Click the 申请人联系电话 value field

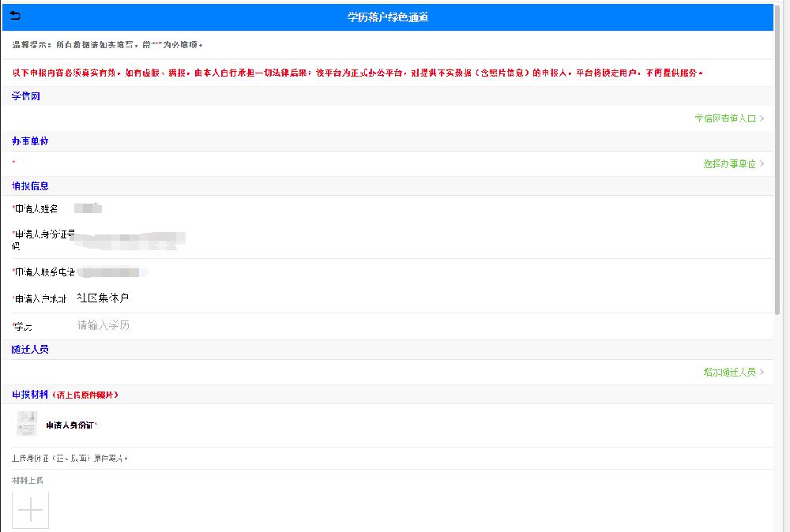tap(113, 272)
